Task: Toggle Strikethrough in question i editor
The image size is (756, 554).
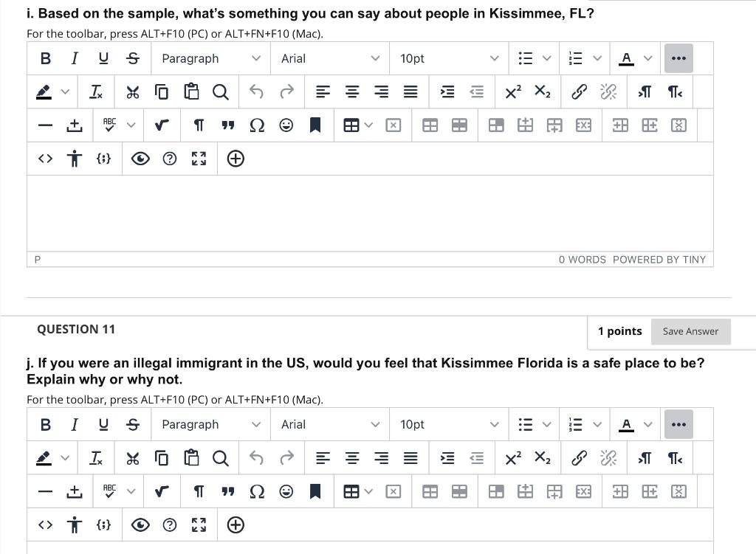Action: (x=133, y=58)
